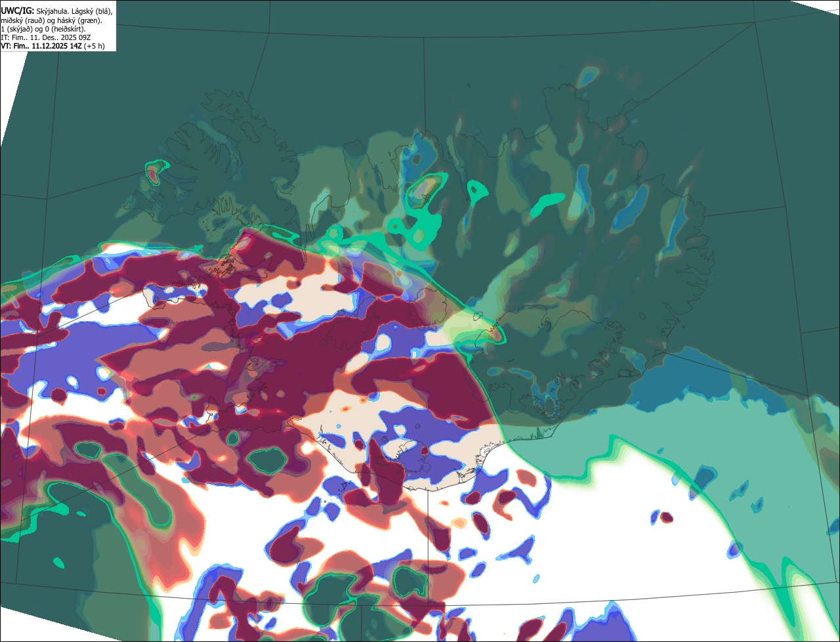This screenshot has width=840, height=642.
Task: Click the words "Skýjahula. Lágský (blá),"
Action: pos(74,11)
